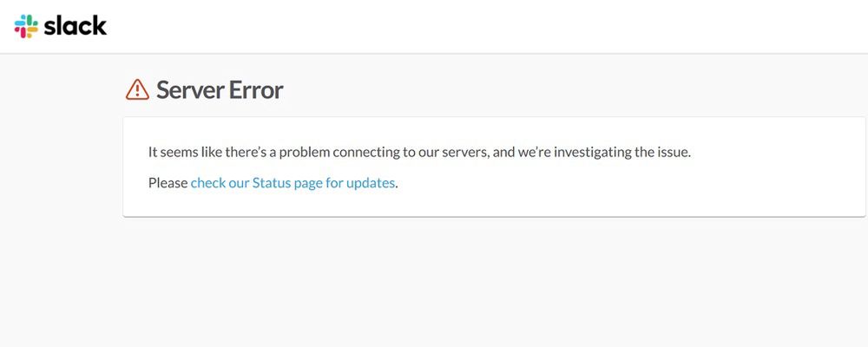Click the exclamation mark inside warning triangle

point(137,91)
